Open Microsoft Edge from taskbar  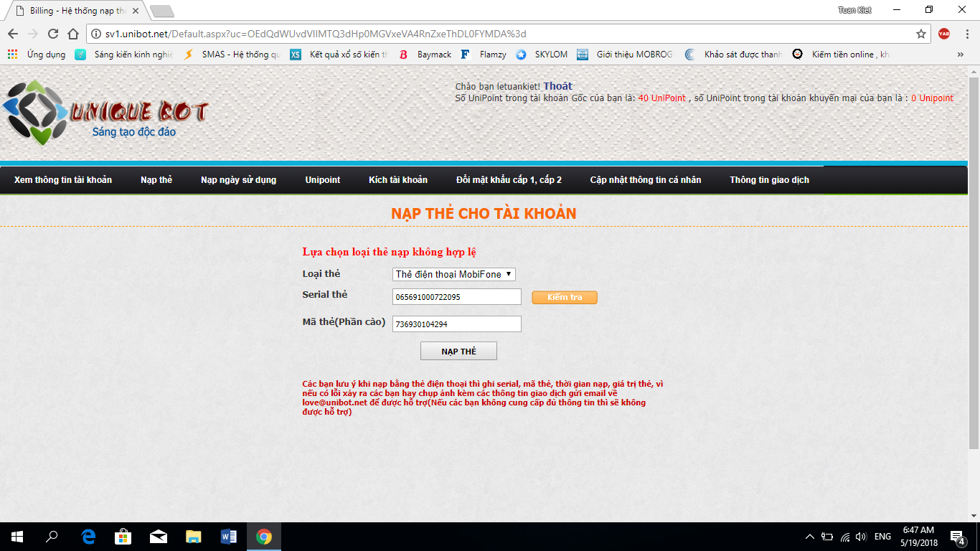tap(89, 536)
